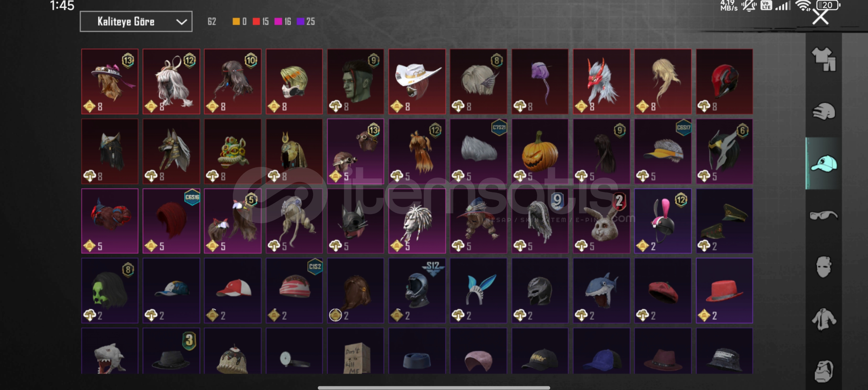868x390 pixels.
Task: Select the helmet category icon
Action: tap(823, 111)
